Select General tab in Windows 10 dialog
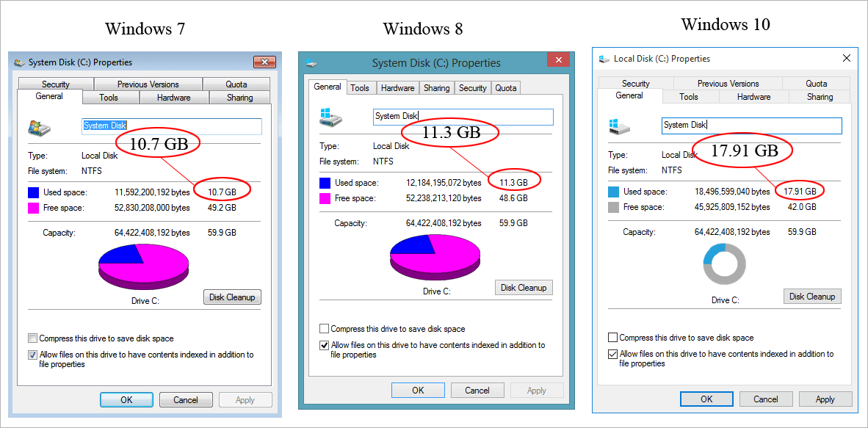Screen dimensions: 868x428 click(629, 95)
